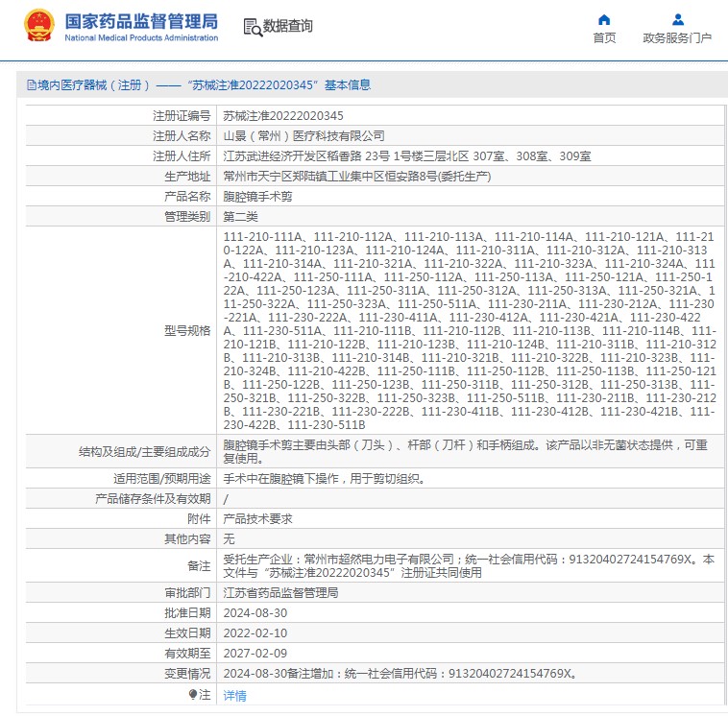The width and height of the screenshot is (728, 716).
Task: Click the 结构及组成/主要组成成分 label
Action: click(x=144, y=451)
